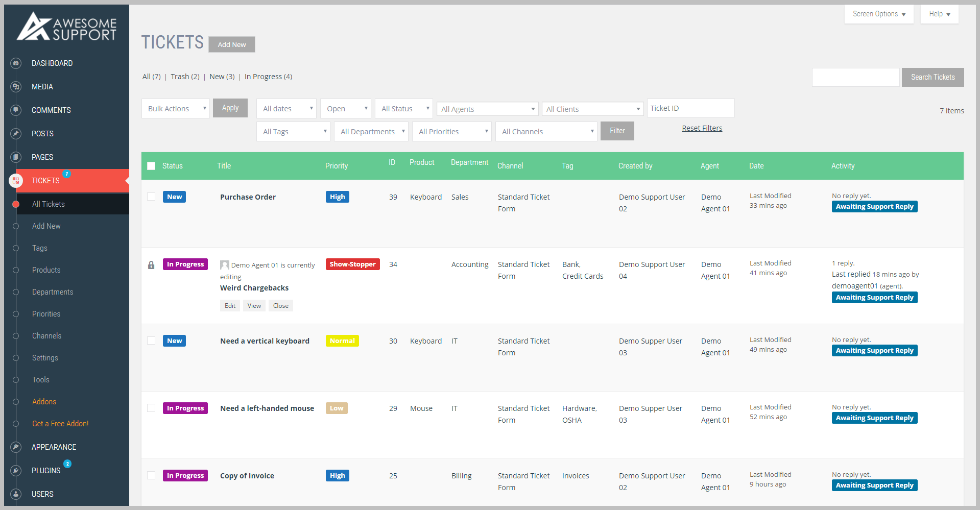Open Tags submenu item
This screenshot has width=980, height=510.
(x=40, y=248)
